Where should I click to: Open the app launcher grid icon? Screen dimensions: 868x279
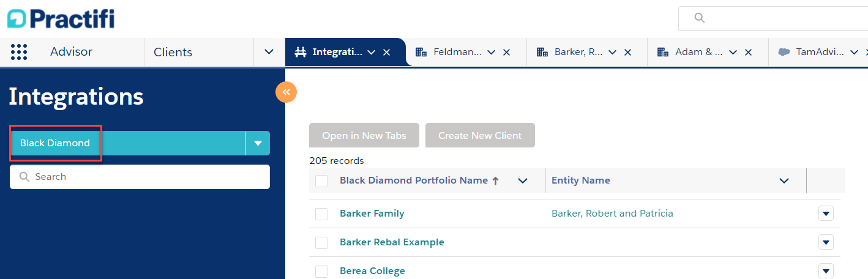tap(19, 52)
